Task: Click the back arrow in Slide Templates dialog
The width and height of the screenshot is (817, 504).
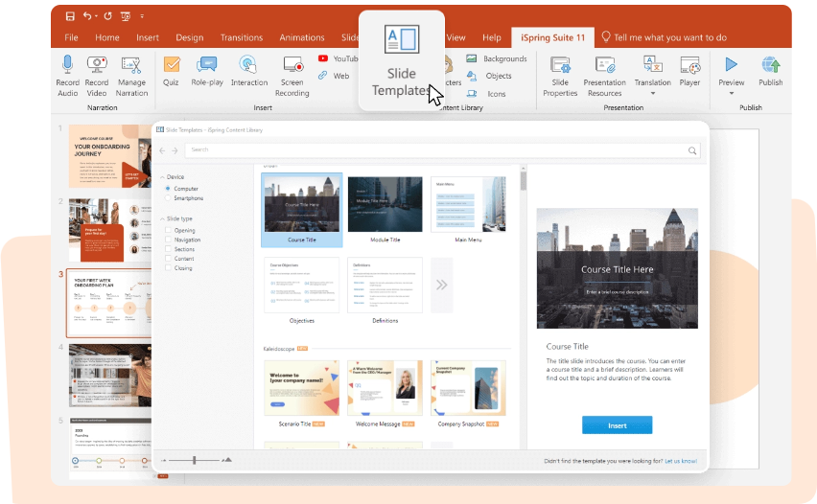Action: pos(162,150)
